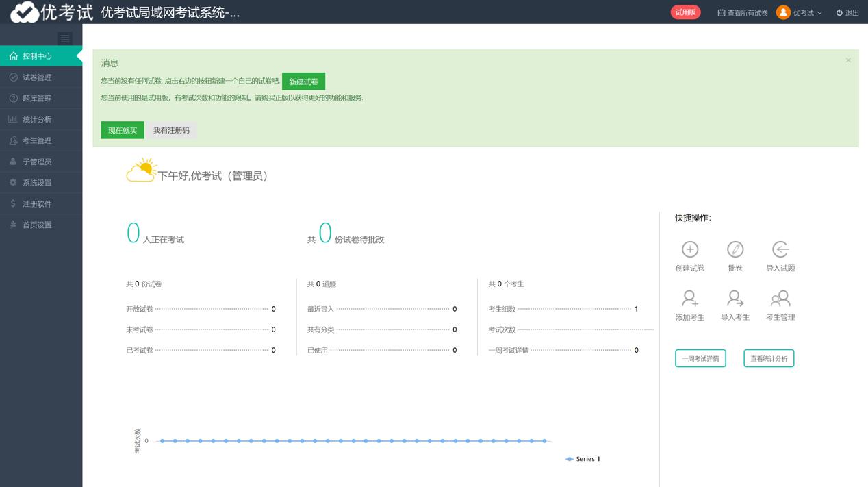Click the 考生管理 shortcut icon
Image resolution: width=868 pixels, height=487 pixels.
pyautogui.click(x=780, y=299)
